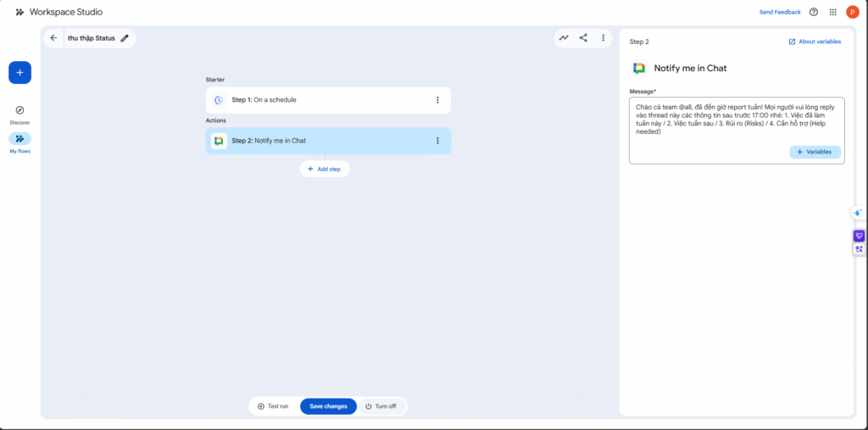The height and width of the screenshot is (430, 868).
Task: Open Step 1 three-dot options menu
Action: (x=437, y=100)
